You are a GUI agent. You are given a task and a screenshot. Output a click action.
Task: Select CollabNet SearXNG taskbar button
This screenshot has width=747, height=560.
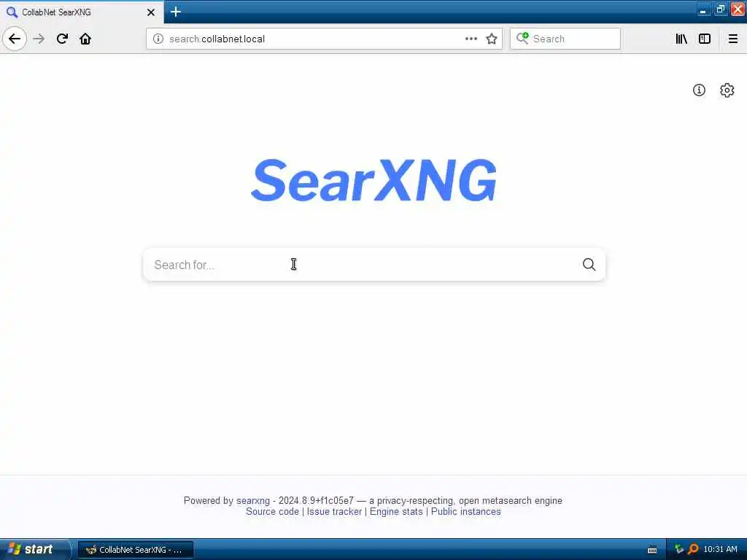coord(135,550)
